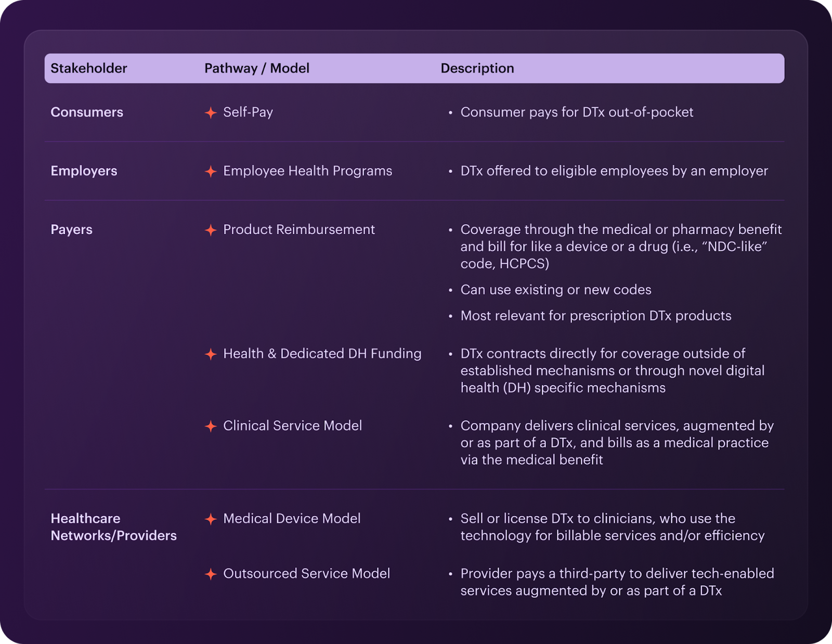The height and width of the screenshot is (644, 832).
Task: Select the Self-Pay pathway text
Action: tap(248, 112)
